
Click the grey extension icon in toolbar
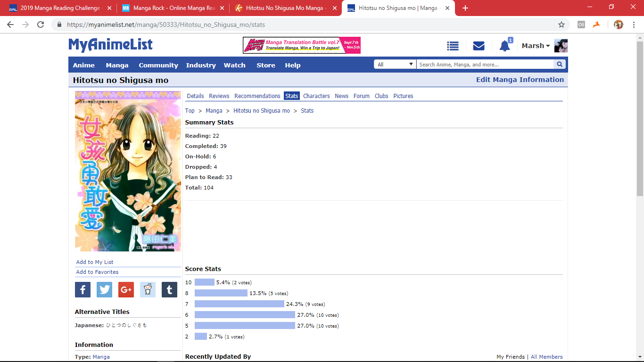point(581,25)
